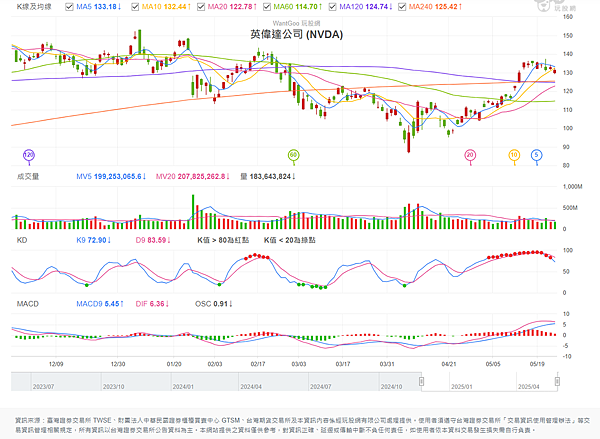Screen dimensions: 600x439
Task: Click the 02/17 date axis label
Action: [258, 364]
